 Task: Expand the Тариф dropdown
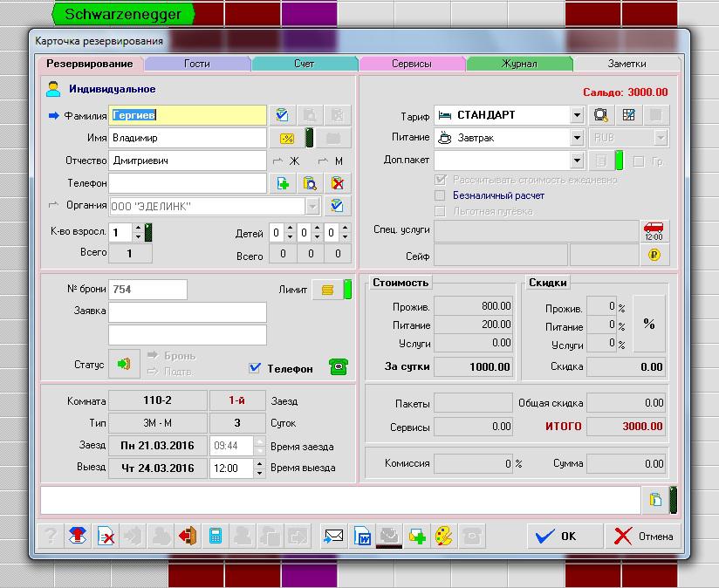tap(577, 115)
